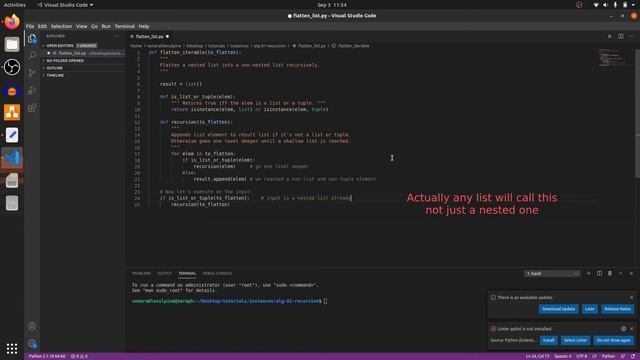
Task: Change Spaces: 4 indentation setting
Action: (x=562, y=356)
